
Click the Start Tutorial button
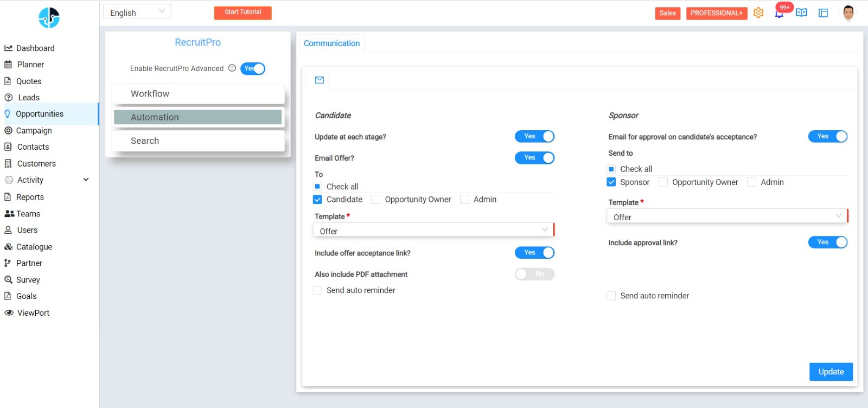point(243,12)
